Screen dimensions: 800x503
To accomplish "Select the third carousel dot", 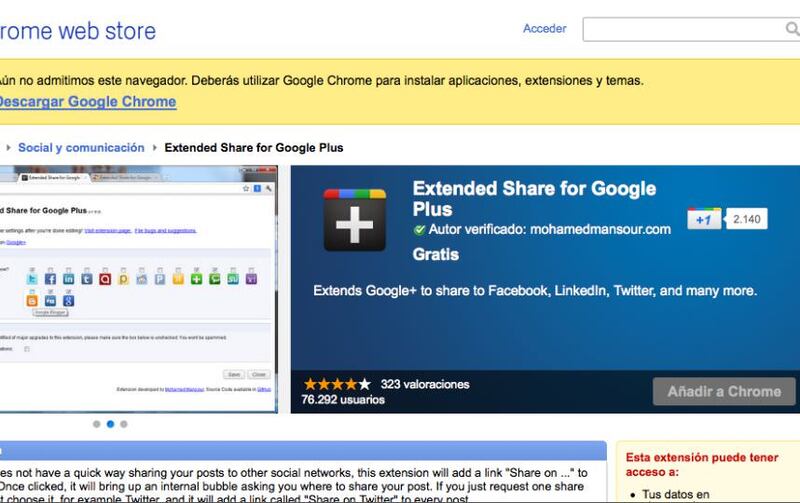I will [x=123, y=424].
